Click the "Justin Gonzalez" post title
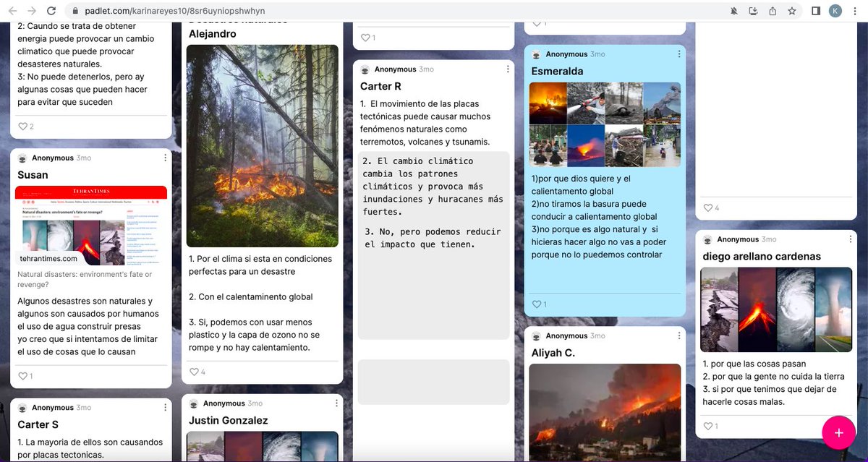Image resolution: width=868 pixels, height=462 pixels. coord(229,420)
